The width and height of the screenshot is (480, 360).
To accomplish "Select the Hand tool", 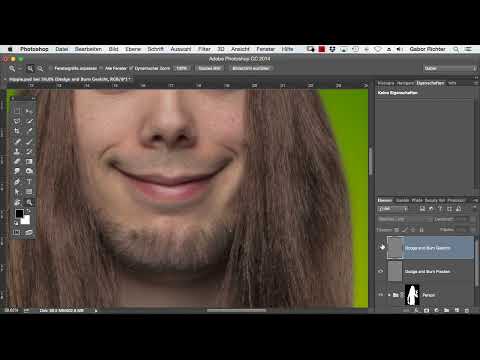I will (x=17, y=202).
